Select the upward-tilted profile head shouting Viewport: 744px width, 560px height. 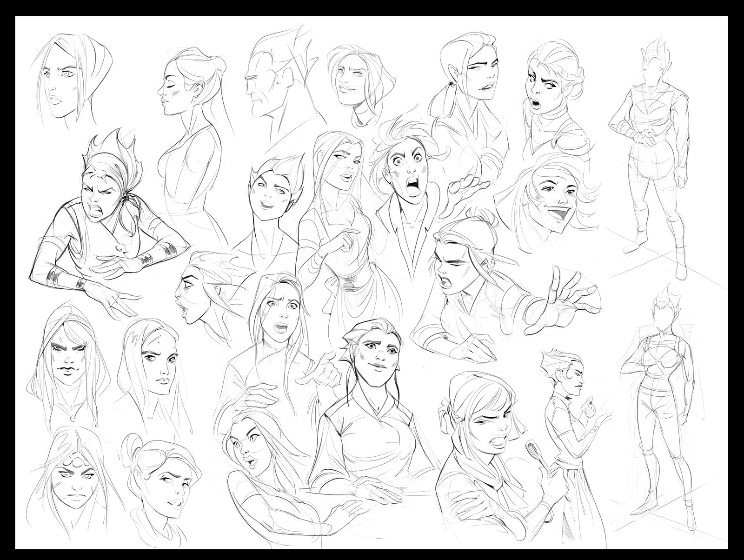[209, 295]
